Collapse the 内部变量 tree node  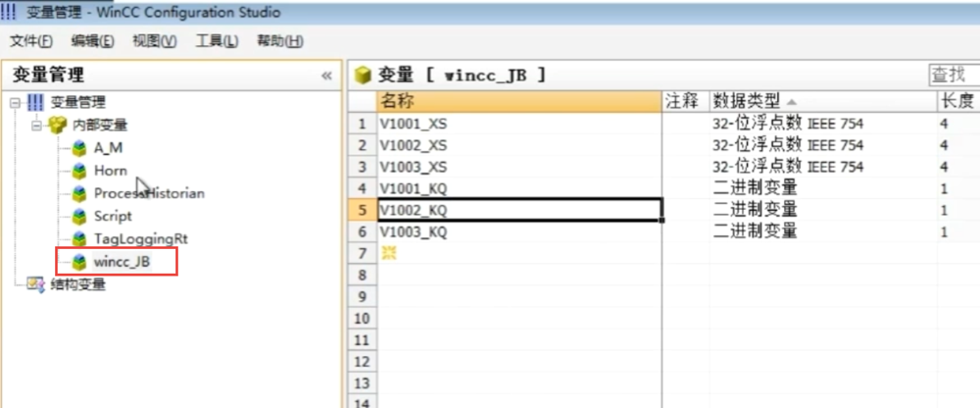pos(36,126)
